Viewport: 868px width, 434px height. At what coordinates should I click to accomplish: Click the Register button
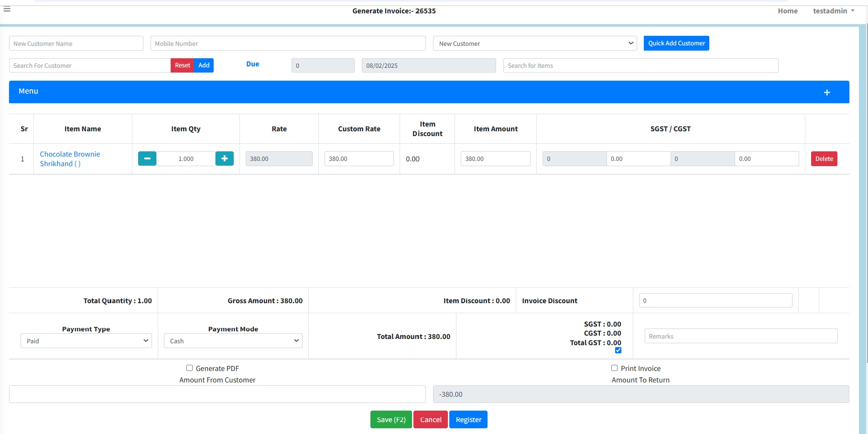click(468, 420)
